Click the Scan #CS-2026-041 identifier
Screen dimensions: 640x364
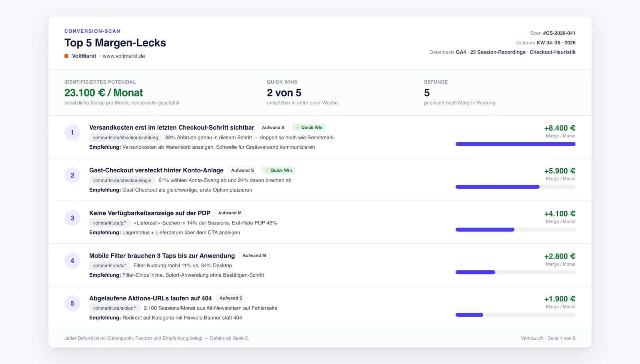coord(553,33)
